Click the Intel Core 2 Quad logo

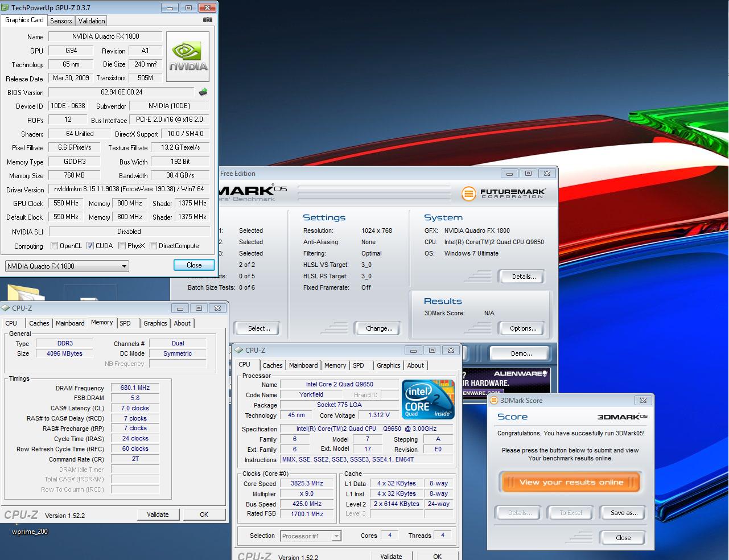[x=428, y=400]
